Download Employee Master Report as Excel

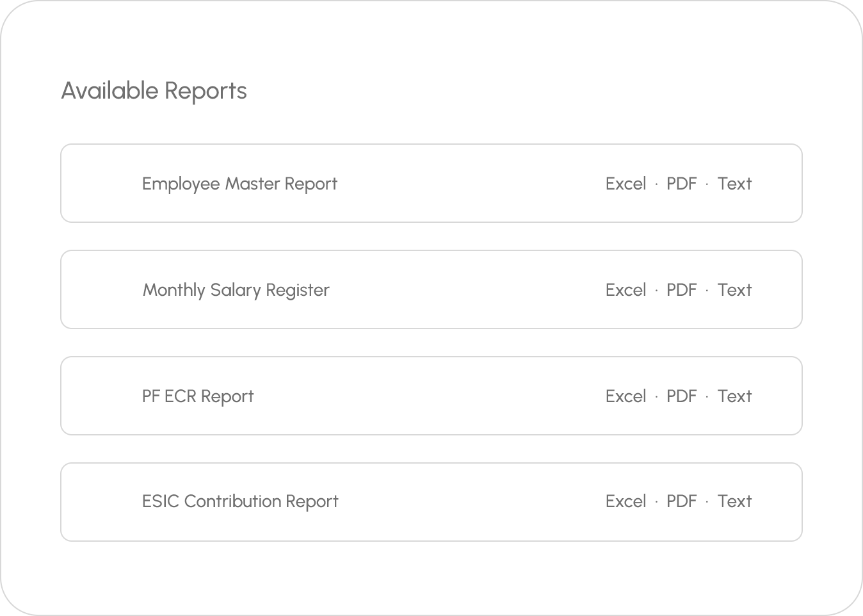[625, 184]
